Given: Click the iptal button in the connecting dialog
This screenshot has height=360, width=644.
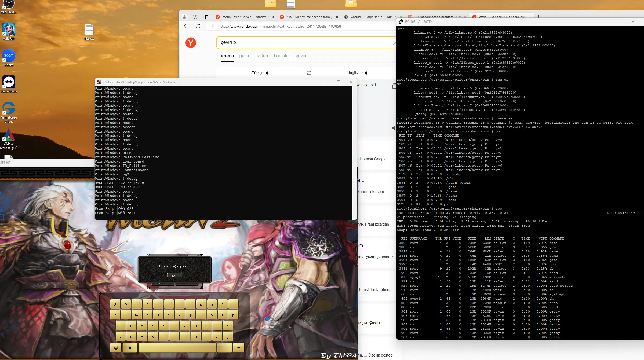Looking at the screenshot, I should [174, 275].
